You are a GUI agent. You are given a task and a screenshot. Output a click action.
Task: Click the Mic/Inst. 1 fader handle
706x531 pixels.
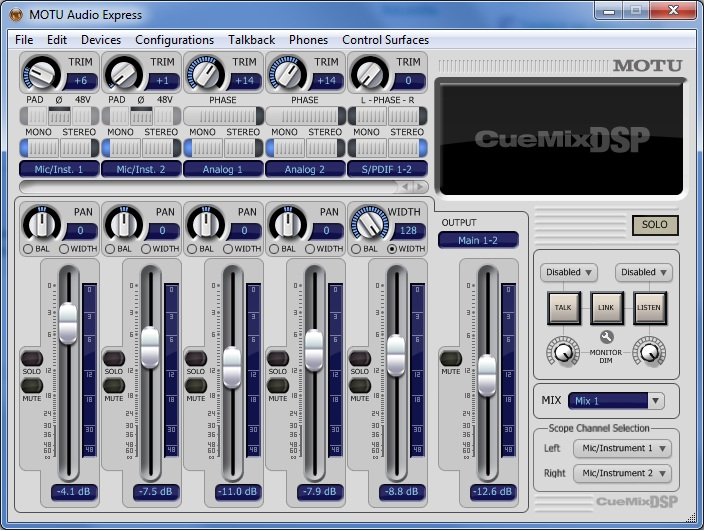(x=68, y=324)
